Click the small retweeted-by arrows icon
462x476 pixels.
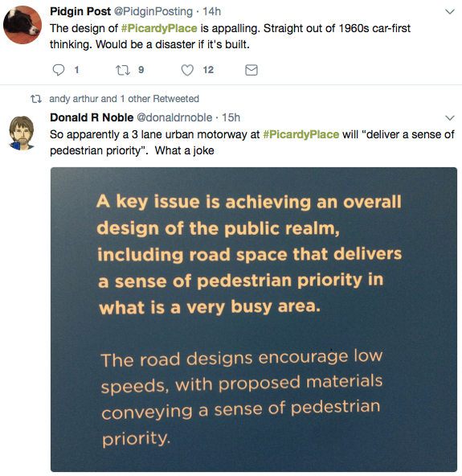36,99
